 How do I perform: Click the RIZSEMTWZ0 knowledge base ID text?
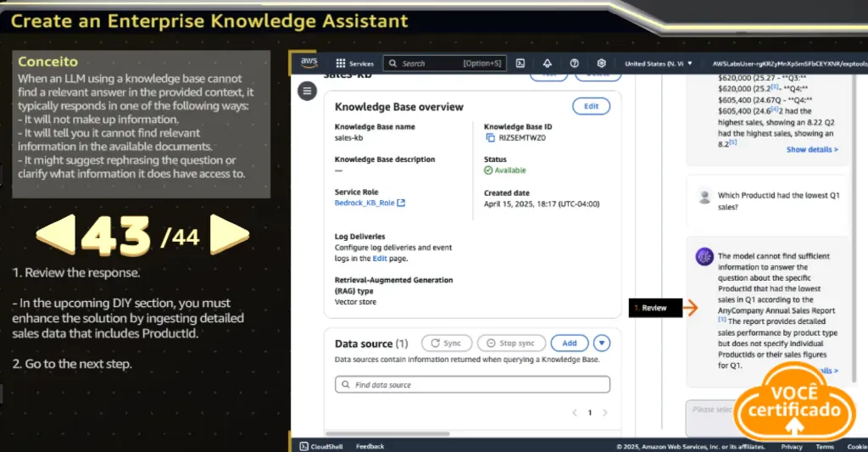(522, 137)
